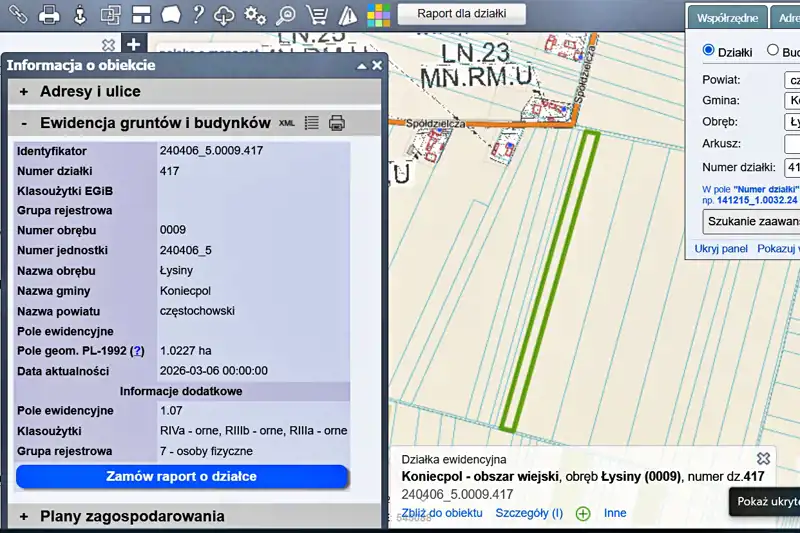Expand the Plany zagospodarowania section
Image resolution: width=800 pixels, height=533 pixels.
(x=24, y=517)
